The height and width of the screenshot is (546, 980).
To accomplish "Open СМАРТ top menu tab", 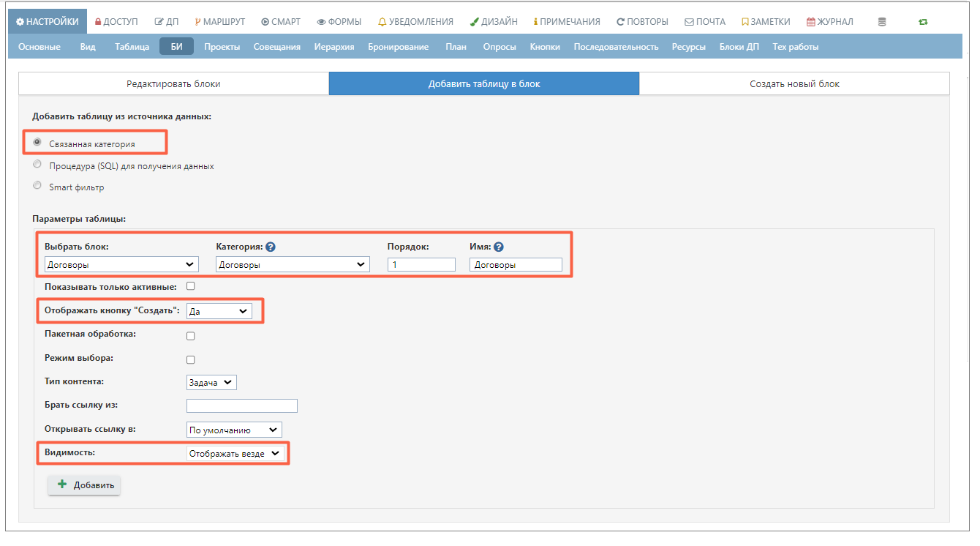I will 281,22.
